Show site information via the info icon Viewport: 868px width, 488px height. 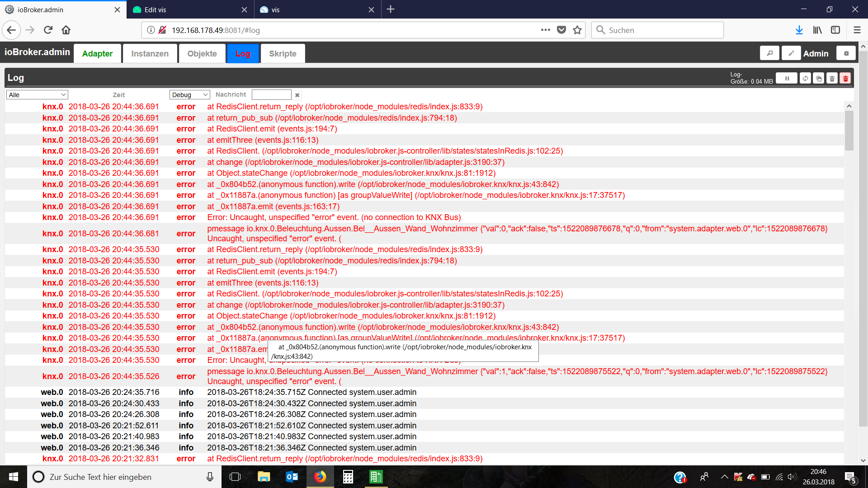151,30
